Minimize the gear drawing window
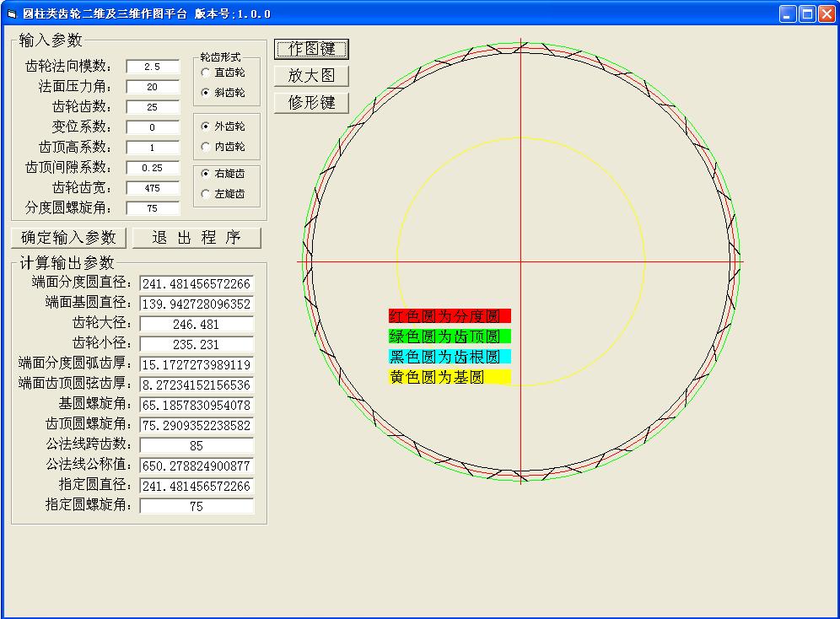This screenshot has width=840, height=619. [788, 14]
